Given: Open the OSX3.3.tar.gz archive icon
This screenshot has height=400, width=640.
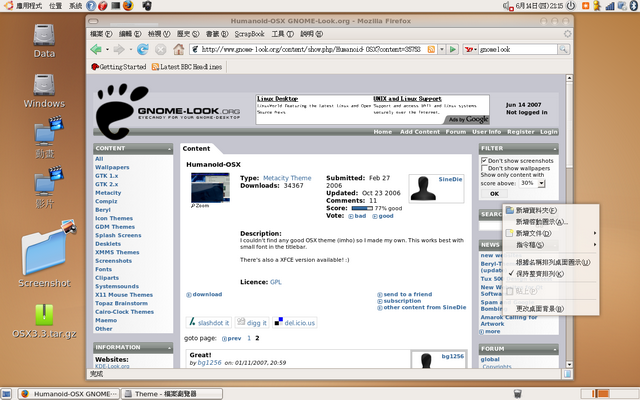Looking at the screenshot, I should click(x=44, y=322).
